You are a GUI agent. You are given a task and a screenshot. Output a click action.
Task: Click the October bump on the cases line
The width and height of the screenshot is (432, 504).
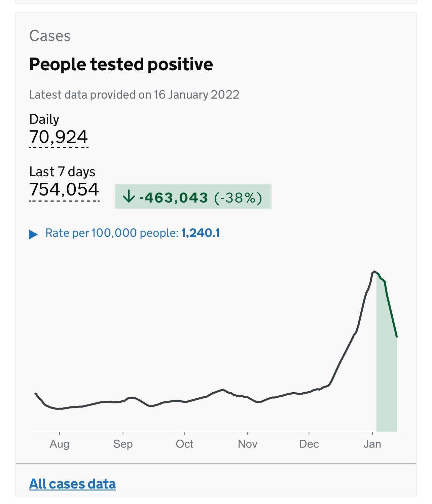click(222, 390)
